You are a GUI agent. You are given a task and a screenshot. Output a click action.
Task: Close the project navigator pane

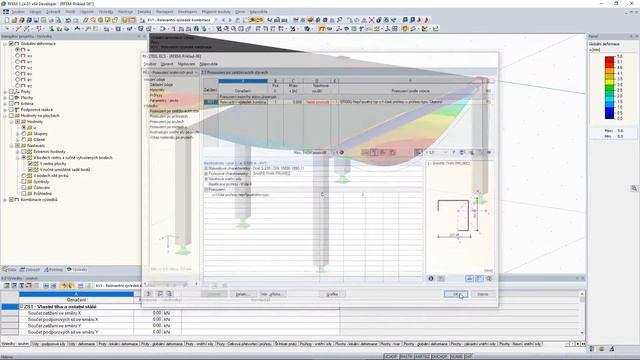click(x=144, y=37)
